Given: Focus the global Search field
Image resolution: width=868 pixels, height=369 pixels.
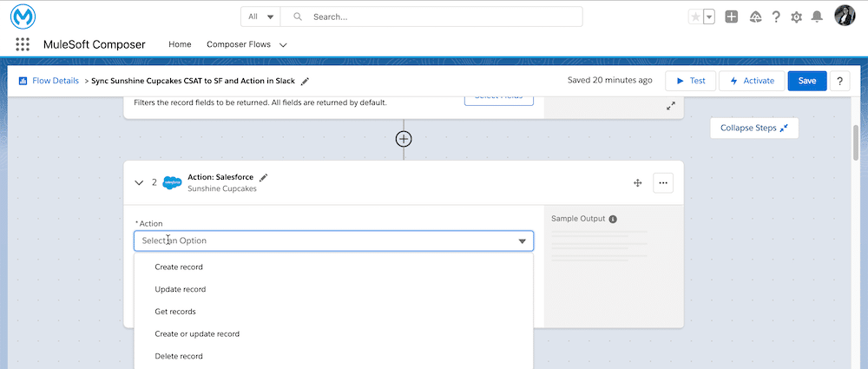Looking at the screenshot, I should pos(431,16).
